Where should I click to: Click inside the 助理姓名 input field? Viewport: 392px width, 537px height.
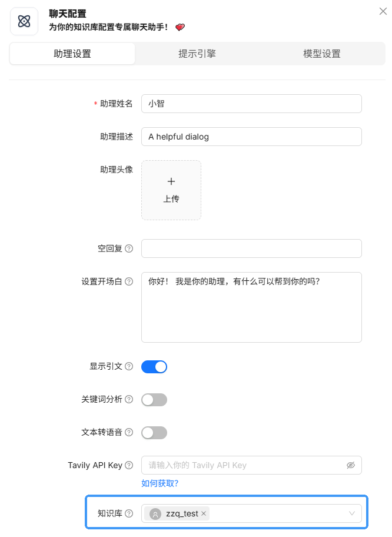[x=251, y=103]
